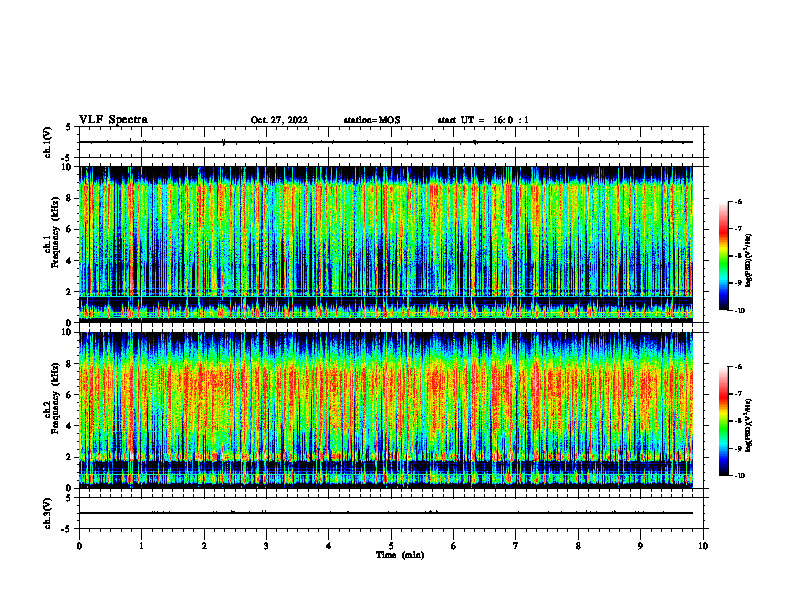Click the "Time (min)" x-axis label
The image size is (792, 612).
(400, 555)
